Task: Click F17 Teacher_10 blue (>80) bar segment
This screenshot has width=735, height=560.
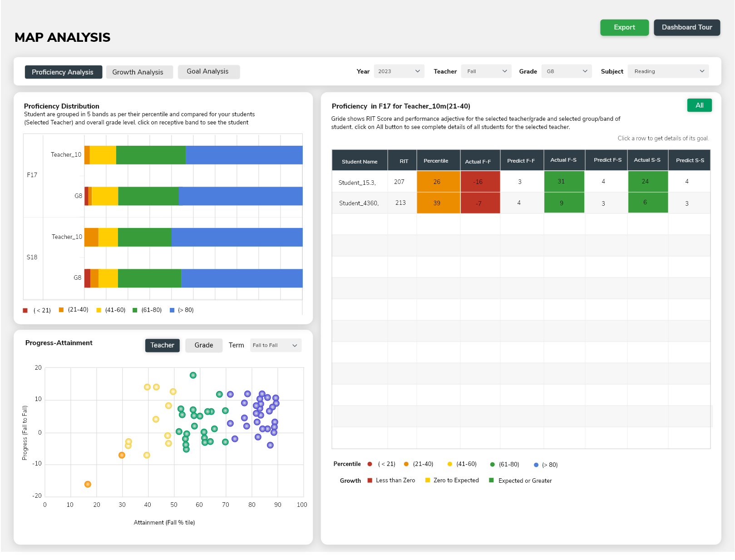Action: [244, 155]
